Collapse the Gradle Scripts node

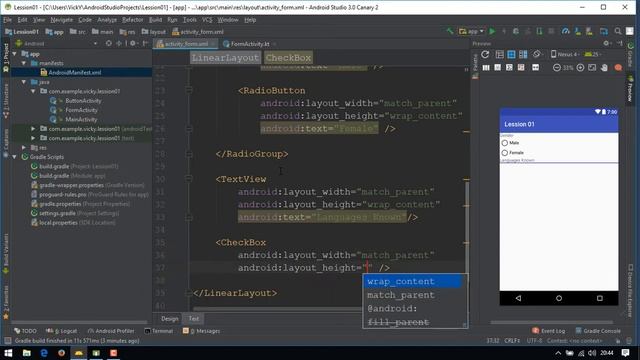15,157
